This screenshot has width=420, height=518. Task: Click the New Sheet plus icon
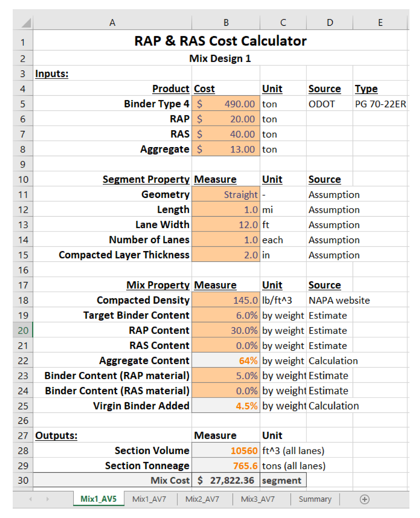pos(365,499)
